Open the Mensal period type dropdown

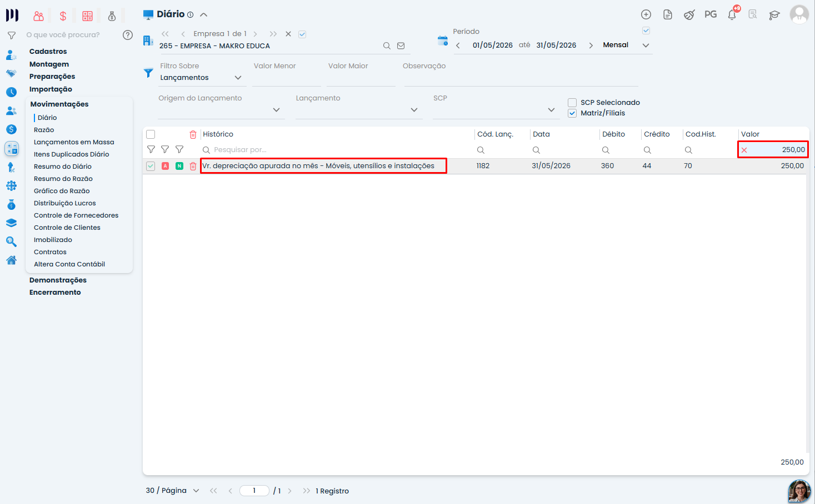point(626,46)
